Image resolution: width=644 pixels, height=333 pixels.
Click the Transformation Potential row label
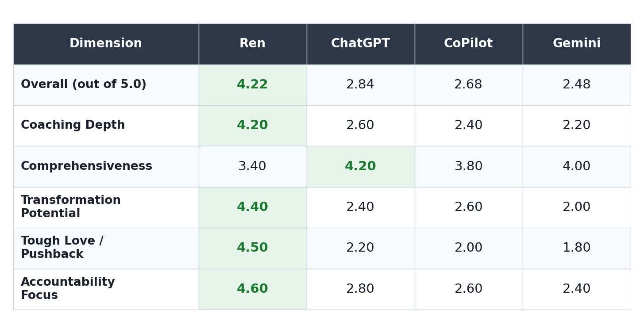[71, 207]
